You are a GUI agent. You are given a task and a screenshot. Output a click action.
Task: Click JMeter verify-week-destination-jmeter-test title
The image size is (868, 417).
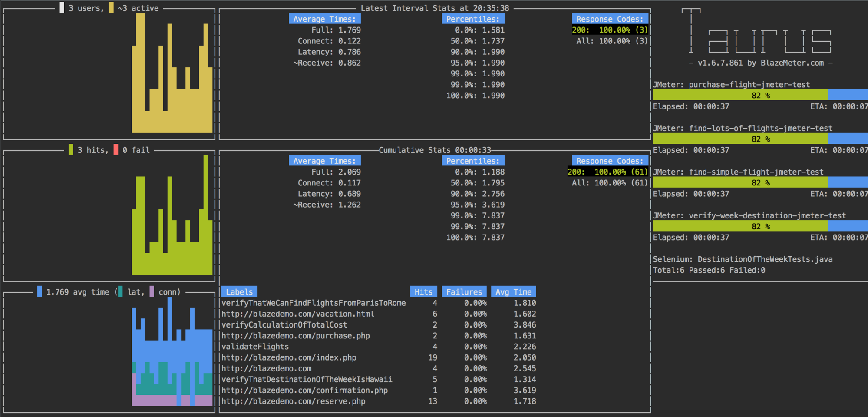coord(749,215)
